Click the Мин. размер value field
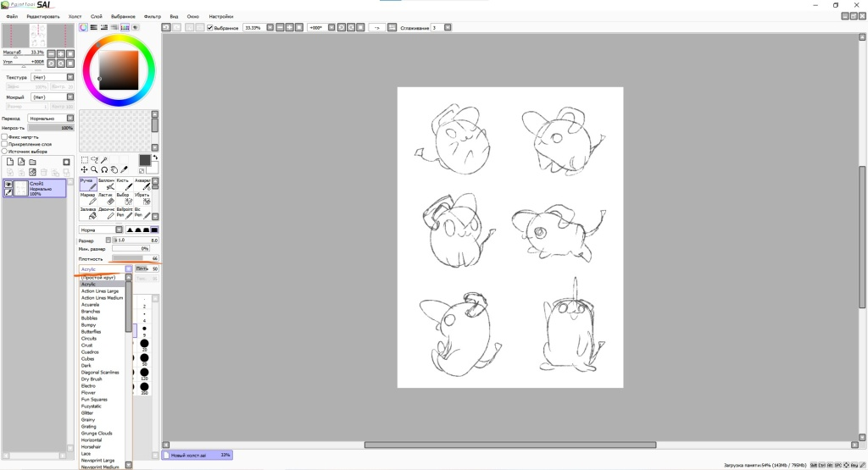The height and width of the screenshot is (470, 868). (x=131, y=249)
